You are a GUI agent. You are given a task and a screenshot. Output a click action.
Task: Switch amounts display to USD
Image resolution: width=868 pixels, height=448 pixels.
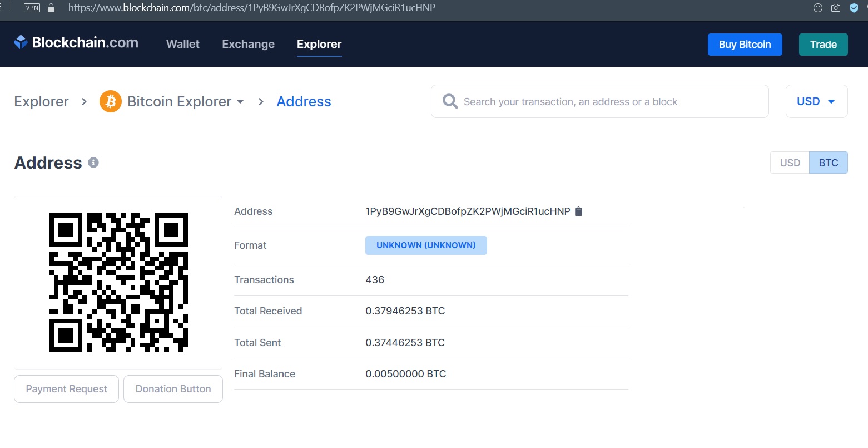coord(790,163)
